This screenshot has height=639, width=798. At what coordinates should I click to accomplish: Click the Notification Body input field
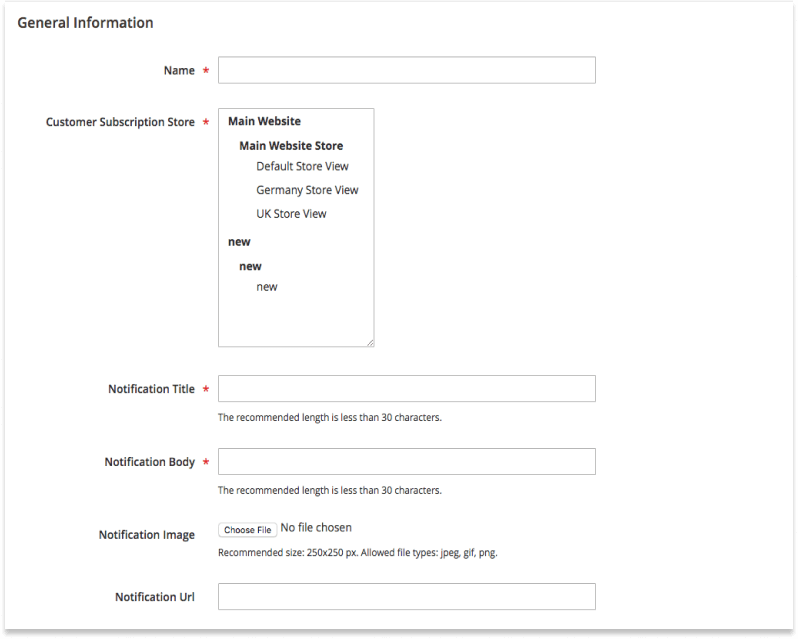[407, 461]
